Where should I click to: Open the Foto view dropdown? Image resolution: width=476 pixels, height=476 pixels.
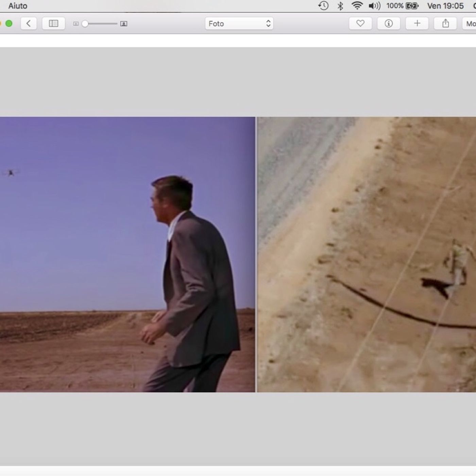(239, 23)
